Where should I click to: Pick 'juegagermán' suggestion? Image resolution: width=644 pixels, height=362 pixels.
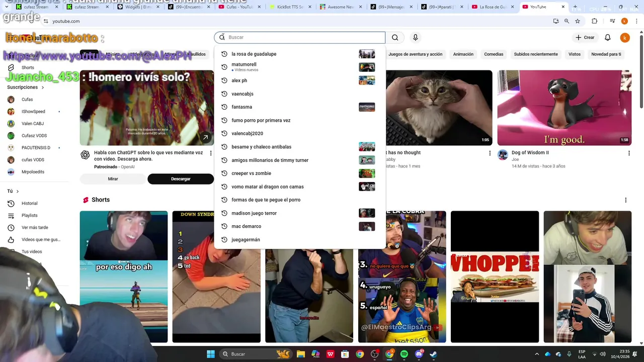click(299, 240)
